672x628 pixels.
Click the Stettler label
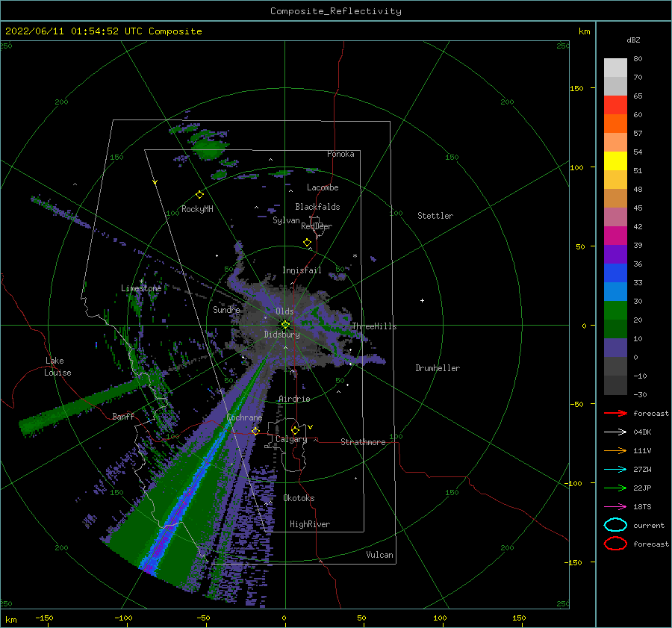(435, 216)
